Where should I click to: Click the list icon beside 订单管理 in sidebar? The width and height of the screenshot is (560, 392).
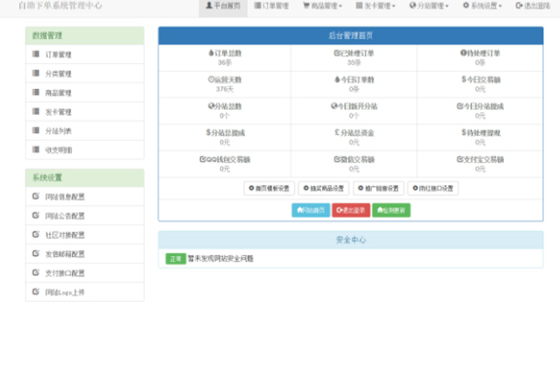pos(36,55)
